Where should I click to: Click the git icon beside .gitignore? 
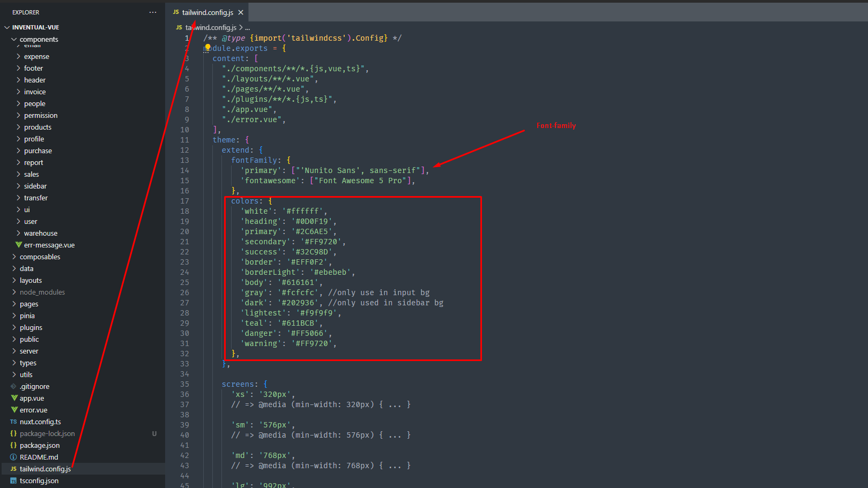pos(13,386)
